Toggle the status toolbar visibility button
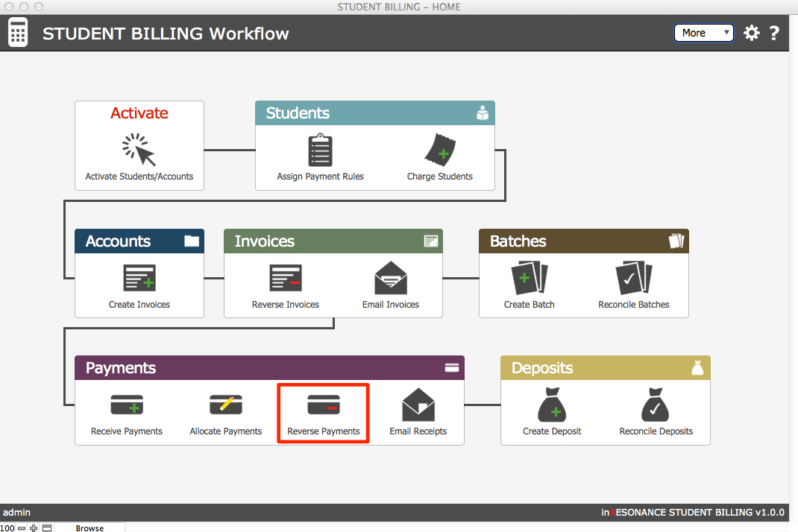Viewport: 798px width, 532px height. coord(46,528)
